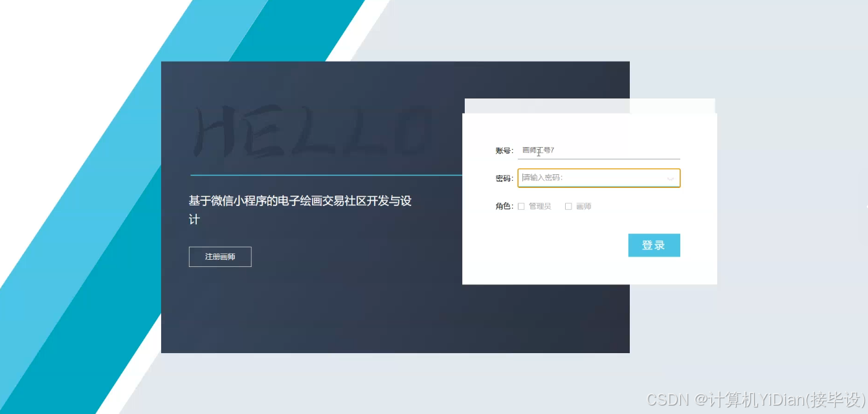Click the teal divider line under HELLO
This screenshot has width=868, height=414.
[x=317, y=174]
